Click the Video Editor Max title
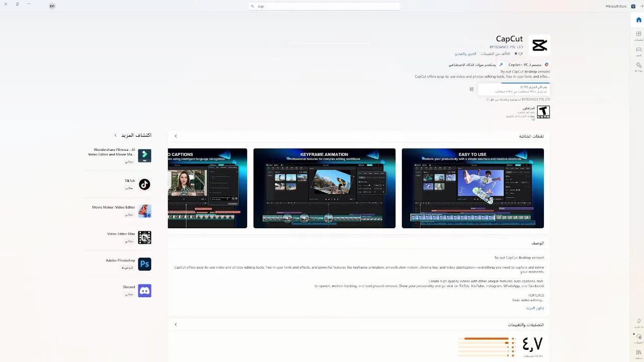Screen dimensions: 644x362 pos(121,234)
